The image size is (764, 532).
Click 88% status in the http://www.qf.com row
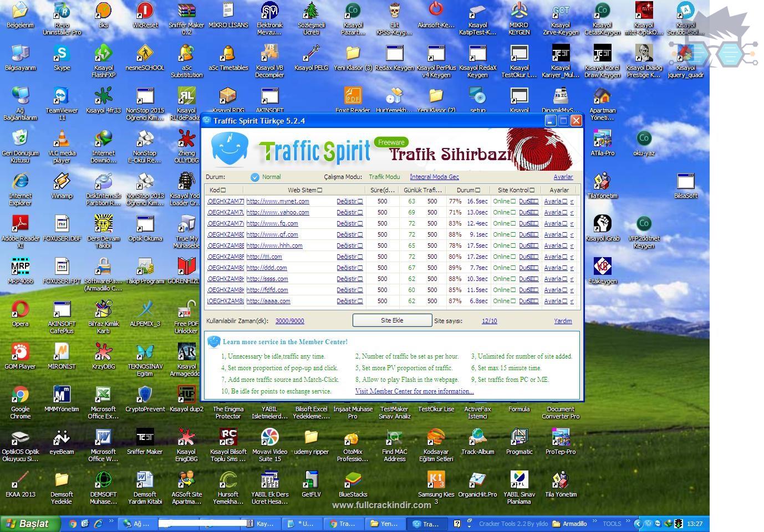click(x=455, y=234)
